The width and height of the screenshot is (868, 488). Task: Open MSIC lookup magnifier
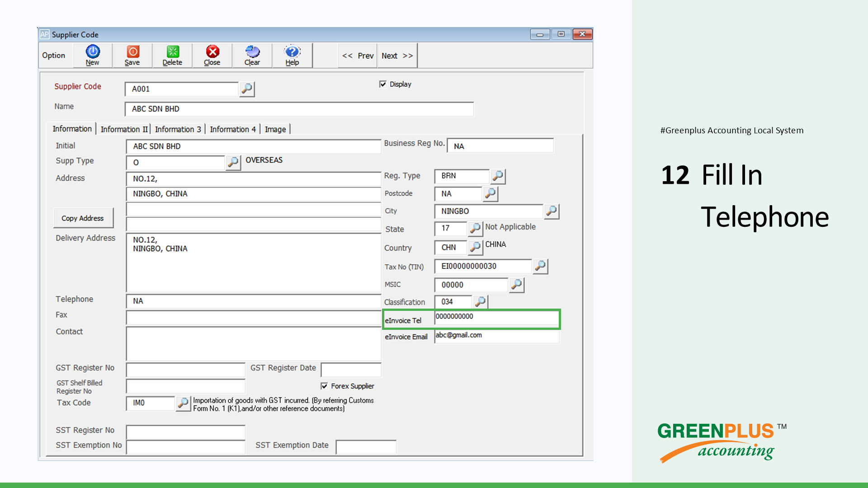[516, 285]
